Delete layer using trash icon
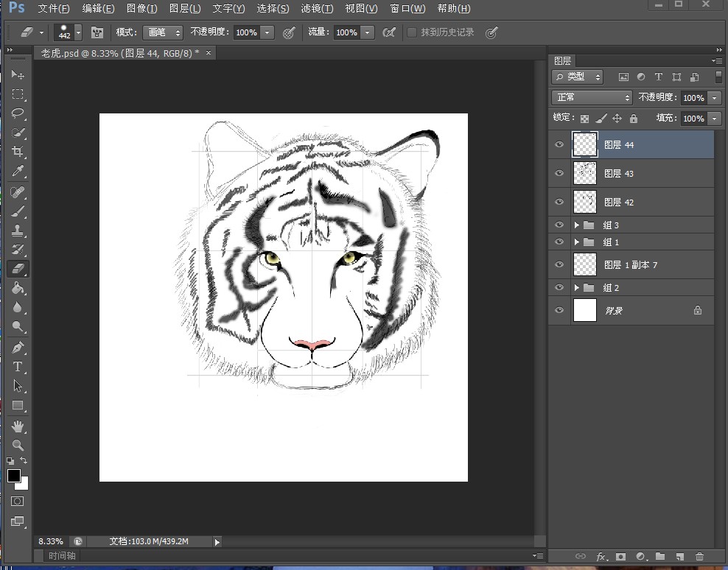Image resolution: width=728 pixels, height=570 pixels. 699,557
